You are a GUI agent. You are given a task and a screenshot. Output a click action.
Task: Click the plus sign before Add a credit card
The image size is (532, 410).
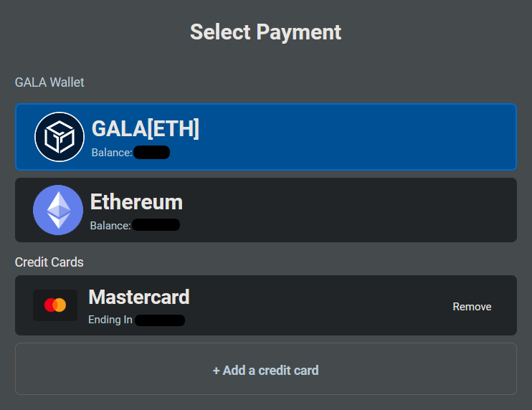216,371
